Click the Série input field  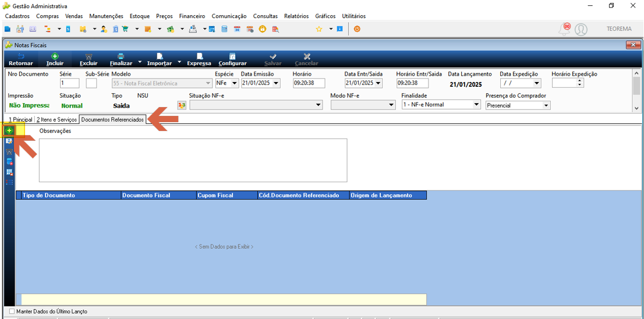pos(69,83)
